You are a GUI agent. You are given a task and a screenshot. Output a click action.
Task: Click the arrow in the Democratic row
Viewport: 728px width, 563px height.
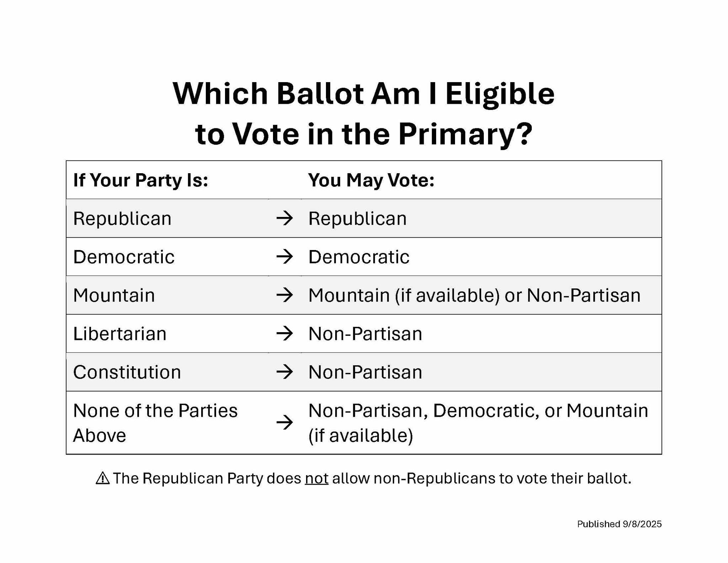(x=284, y=256)
